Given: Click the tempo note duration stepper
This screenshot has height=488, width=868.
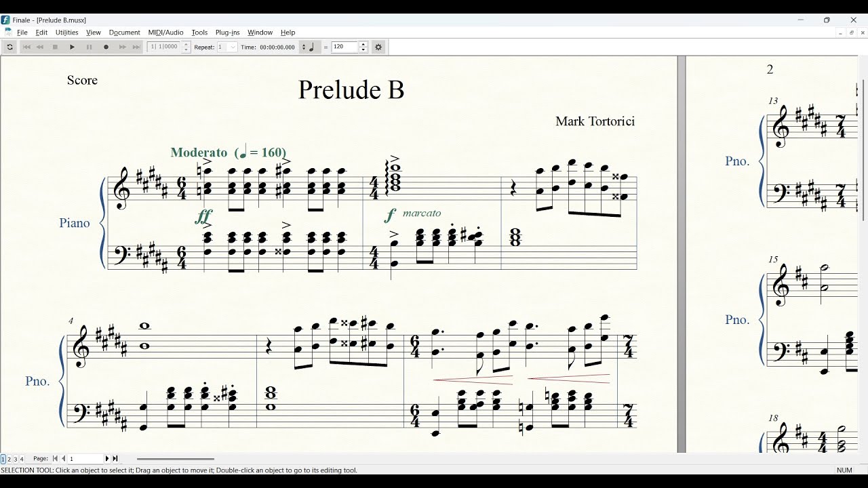Looking at the screenshot, I should 303,47.
